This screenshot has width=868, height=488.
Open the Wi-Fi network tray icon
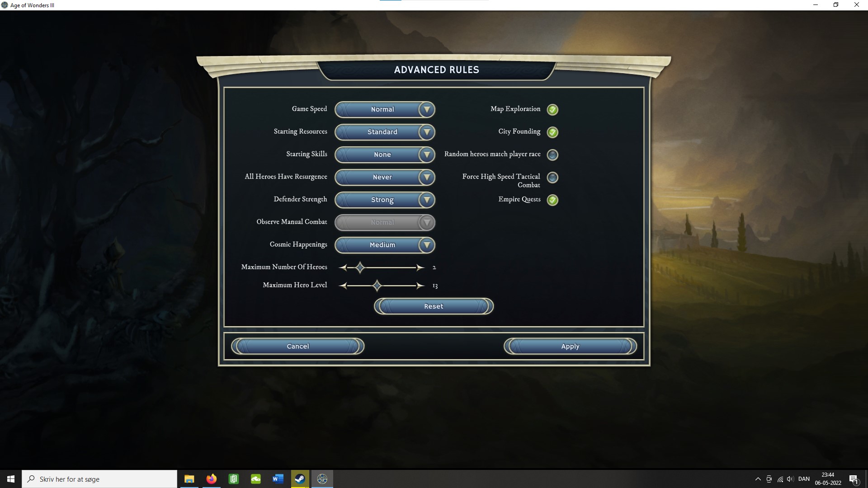(780, 479)
